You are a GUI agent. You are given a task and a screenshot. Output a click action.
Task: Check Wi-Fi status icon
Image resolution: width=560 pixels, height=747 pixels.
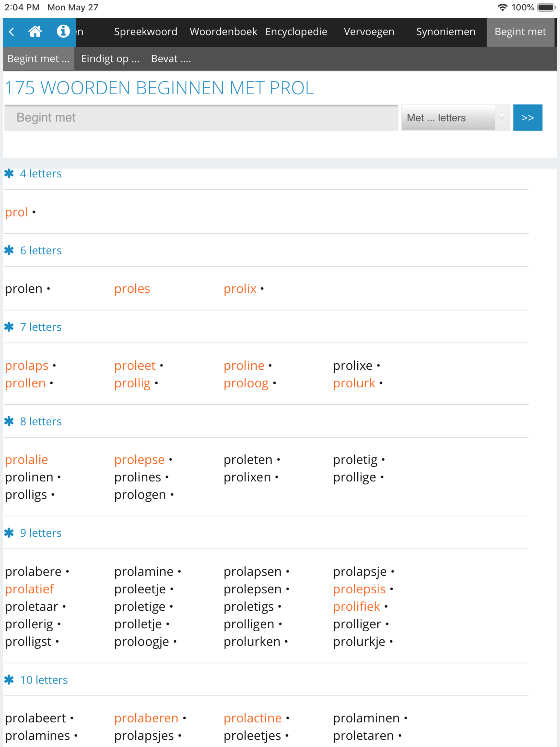(x=503, y=7)
